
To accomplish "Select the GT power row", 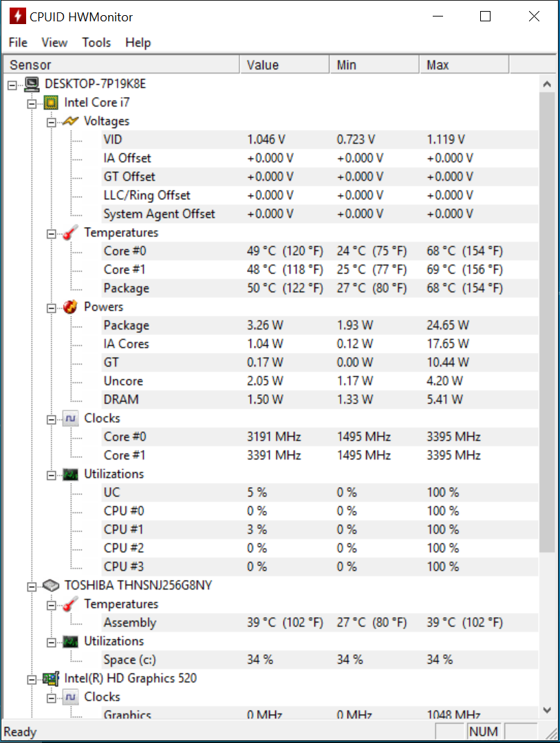I will (321, 363).
